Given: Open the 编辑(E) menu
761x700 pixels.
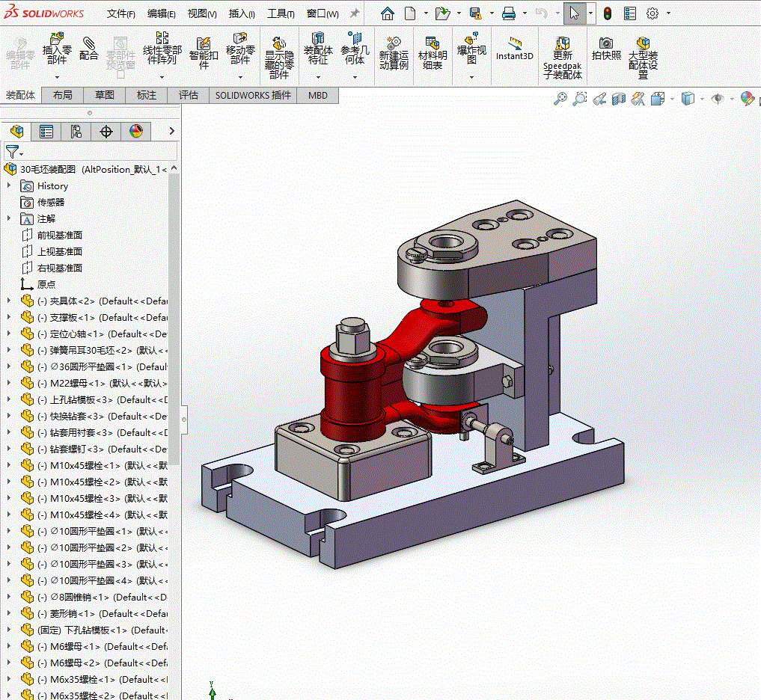Looking at the screenshot, I should 162,13.
